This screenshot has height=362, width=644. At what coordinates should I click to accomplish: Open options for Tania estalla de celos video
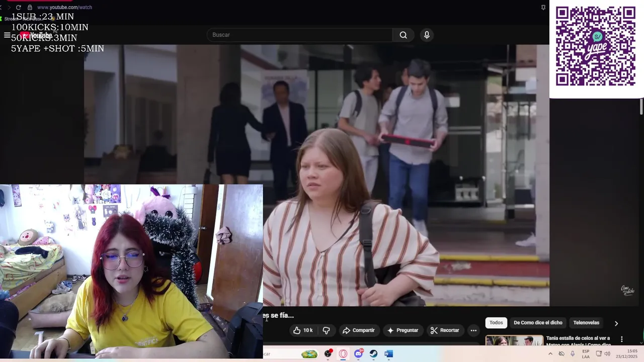[621, 339]
